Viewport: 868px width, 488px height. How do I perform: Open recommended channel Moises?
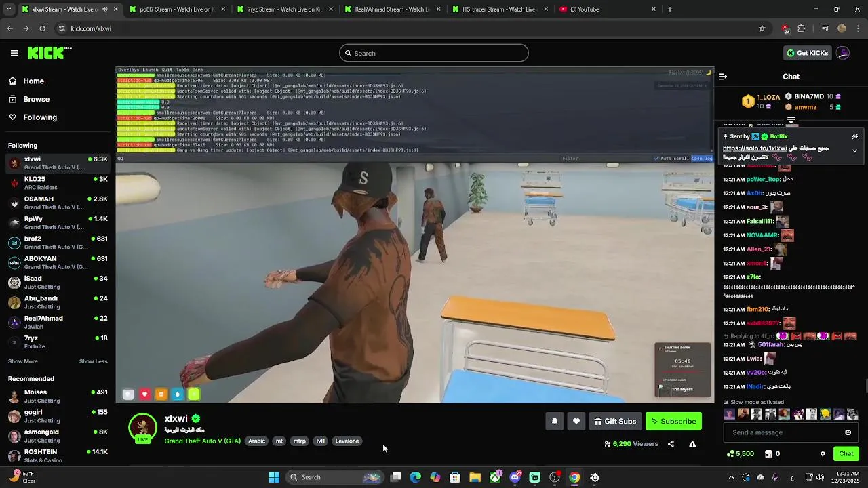tap(58, 396)
